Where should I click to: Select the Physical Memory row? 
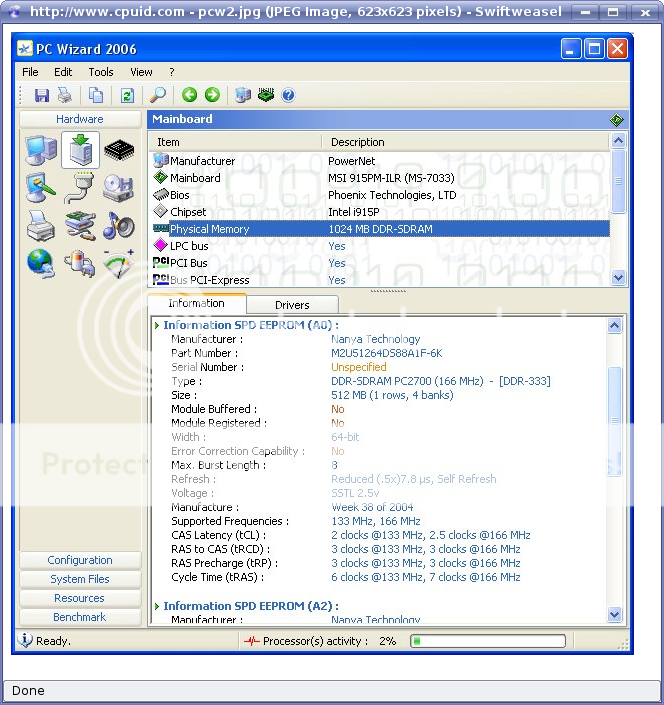point(380,229)
